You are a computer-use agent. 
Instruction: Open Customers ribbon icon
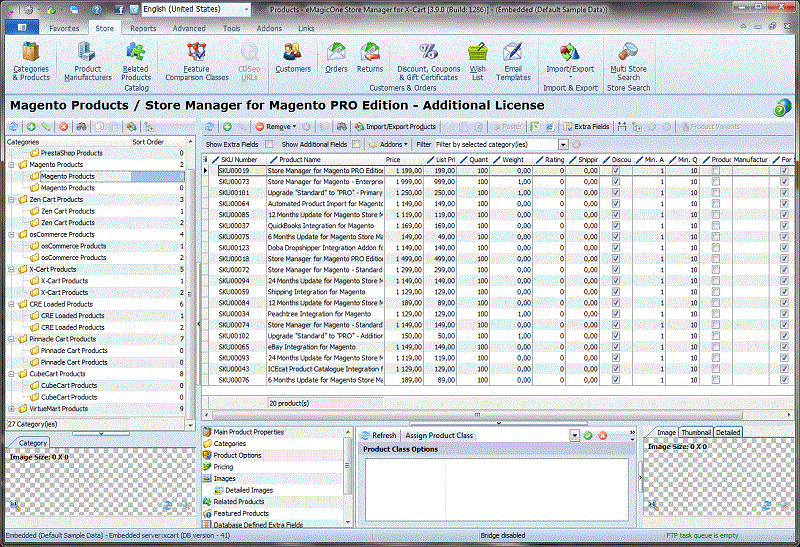[x=293, y=58]
